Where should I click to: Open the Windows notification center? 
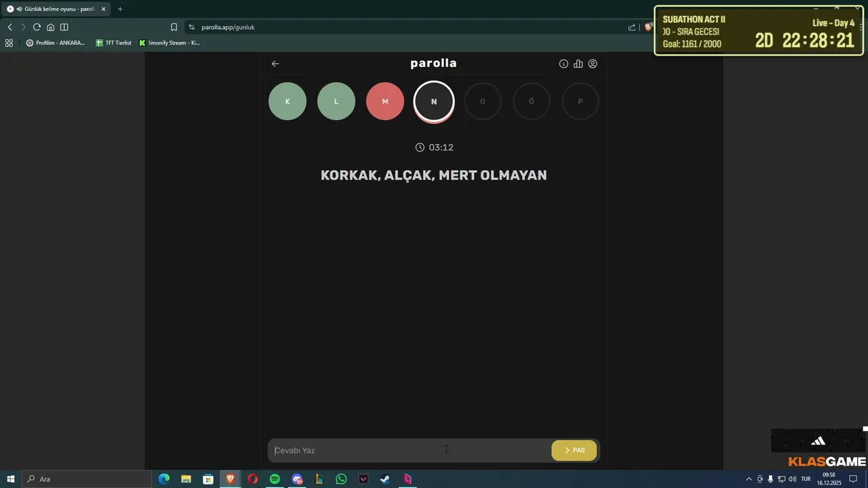tap(853, 479)
